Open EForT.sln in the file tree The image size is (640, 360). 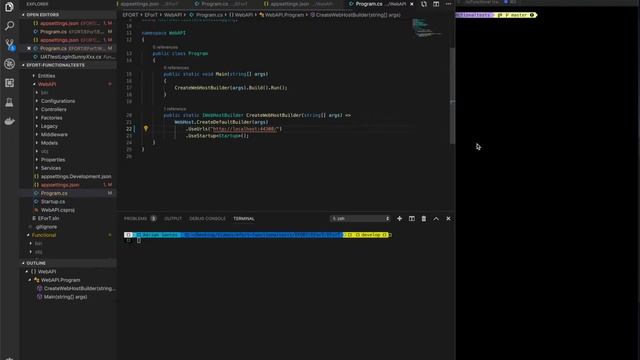[x=48, y=218]
